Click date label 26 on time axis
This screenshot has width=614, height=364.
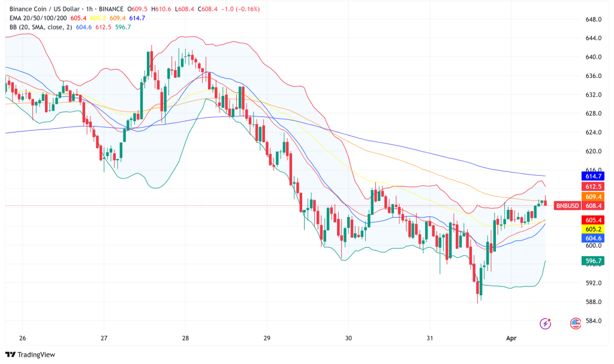(x=22, y=338)
